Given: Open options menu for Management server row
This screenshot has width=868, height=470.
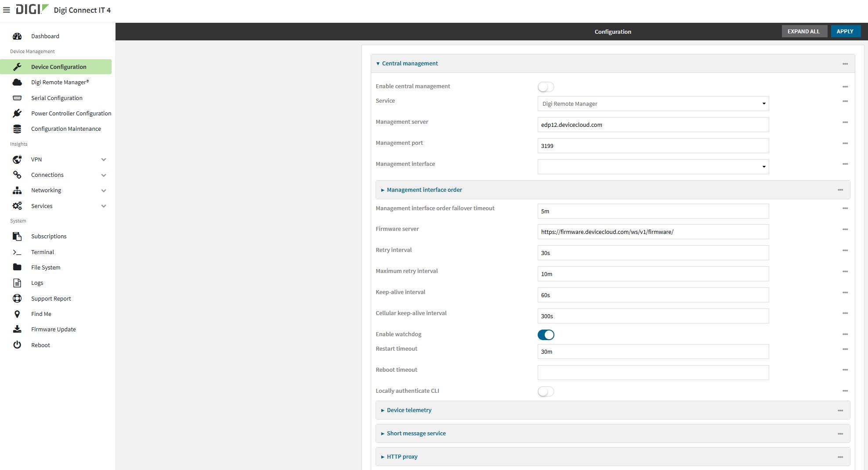Looking at the screenshot, I should [845, 122].
